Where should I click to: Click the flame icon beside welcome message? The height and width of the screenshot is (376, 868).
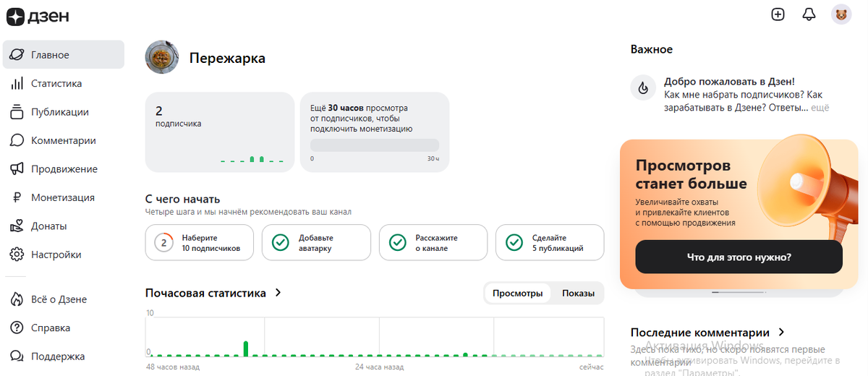click(642, 87)
